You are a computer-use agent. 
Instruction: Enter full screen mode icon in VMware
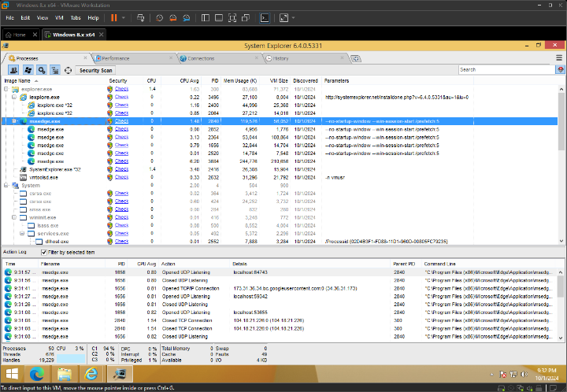232,17
